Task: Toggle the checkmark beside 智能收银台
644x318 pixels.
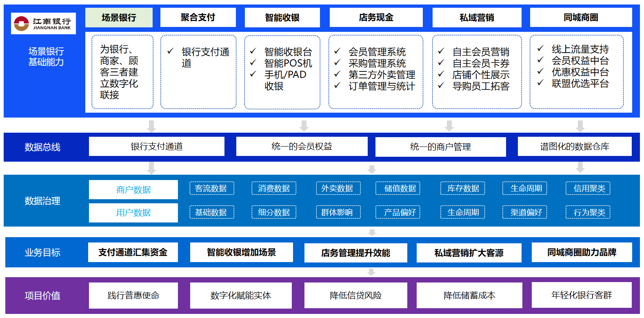Action: click(253, 51)
